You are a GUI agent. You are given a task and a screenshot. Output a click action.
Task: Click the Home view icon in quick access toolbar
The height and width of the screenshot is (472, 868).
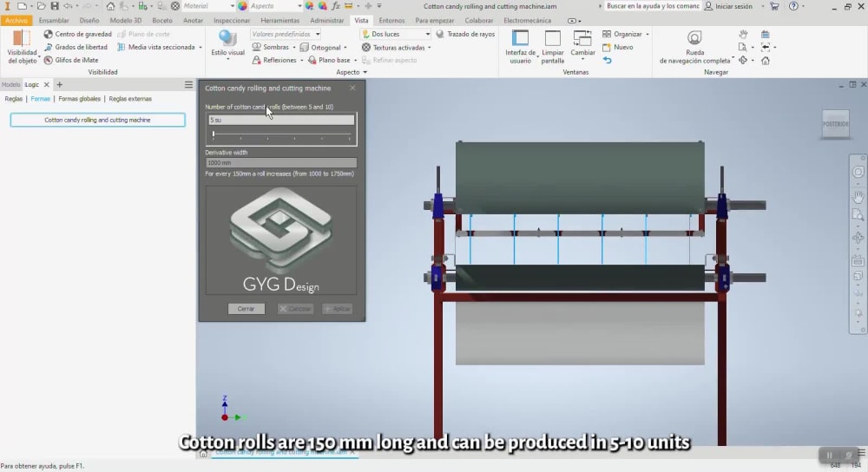point(111,6)
